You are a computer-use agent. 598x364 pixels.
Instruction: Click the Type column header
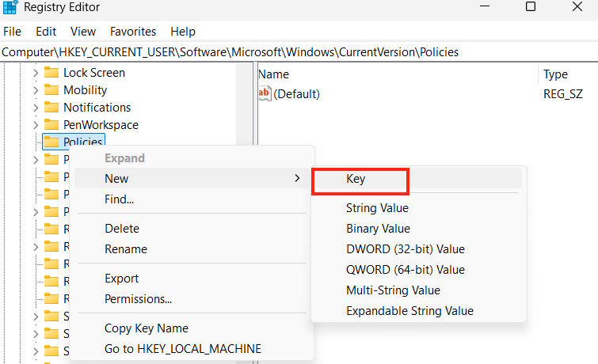tap(556, 74)
